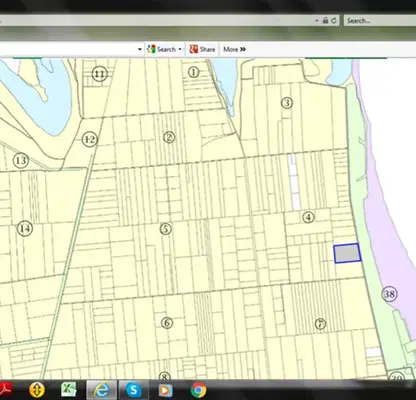Expand the More toolbar options
Image resolution: width=416 pixels, height=400 pixels.
tap(234, 49)
